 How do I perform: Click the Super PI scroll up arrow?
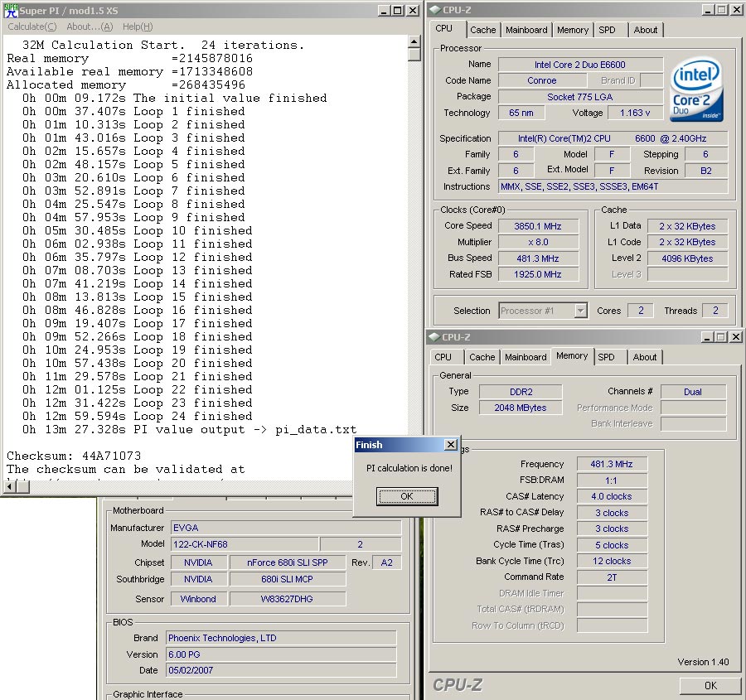tap(414, 42)
